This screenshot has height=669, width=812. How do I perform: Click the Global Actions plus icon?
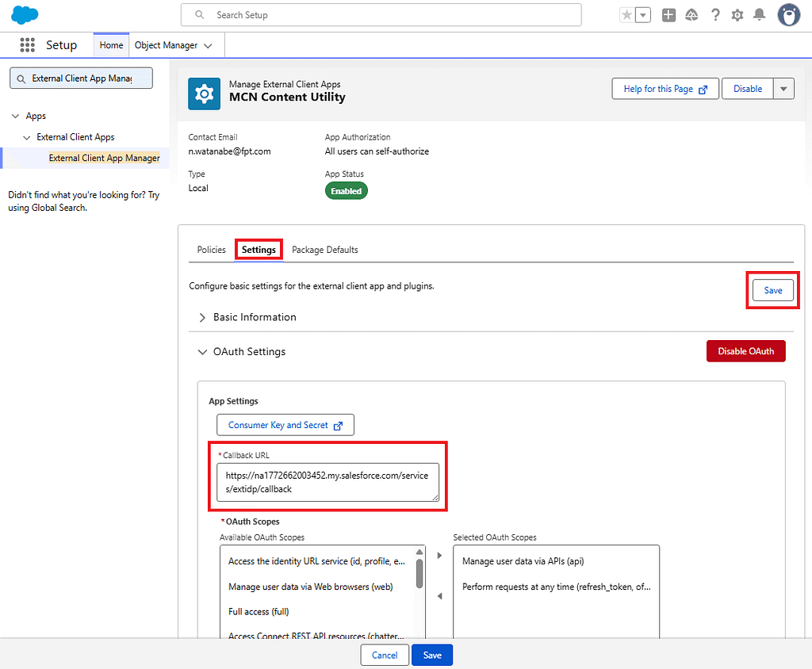coord(668,15)
